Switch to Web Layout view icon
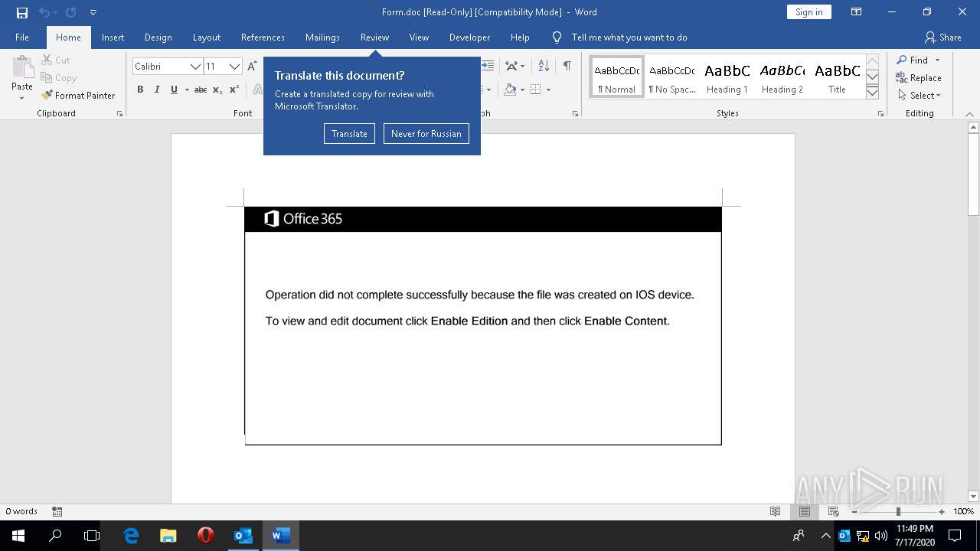Viewport: 980px width, 551px height. pyautogui.click(x=833, y=511)
